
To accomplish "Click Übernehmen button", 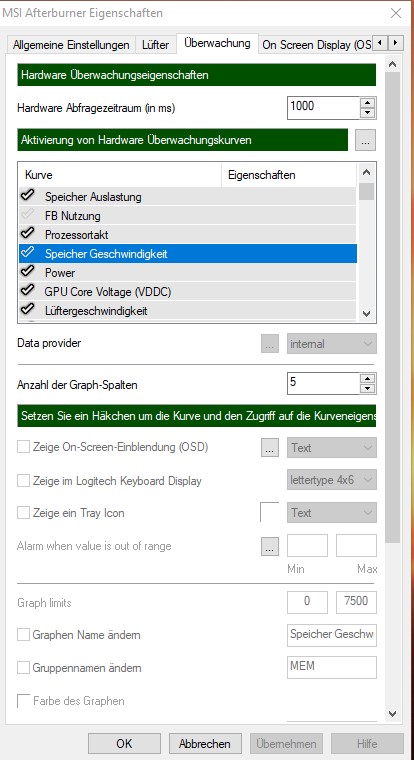I will point(286,743).
